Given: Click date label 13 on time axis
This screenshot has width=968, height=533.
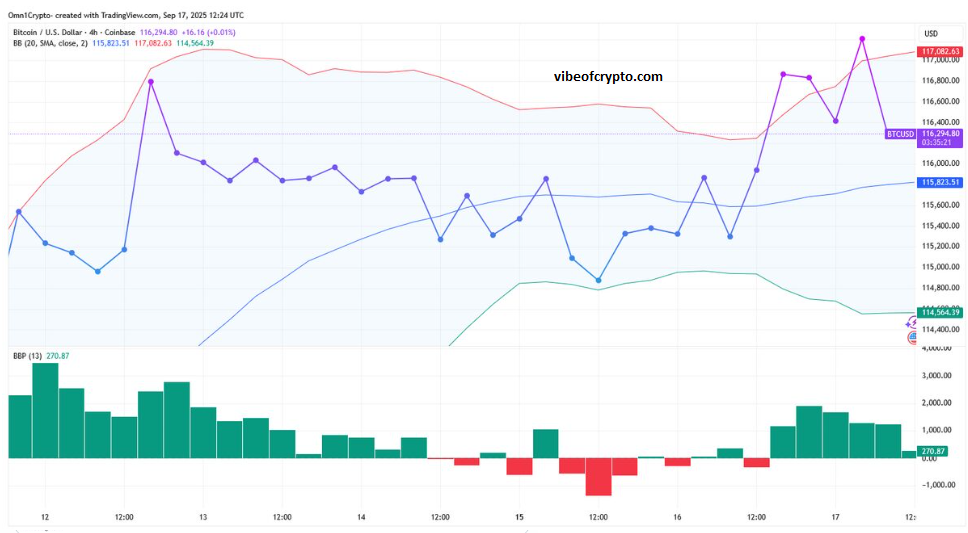Looking at the screenshot, I should (x=203, y=517).
